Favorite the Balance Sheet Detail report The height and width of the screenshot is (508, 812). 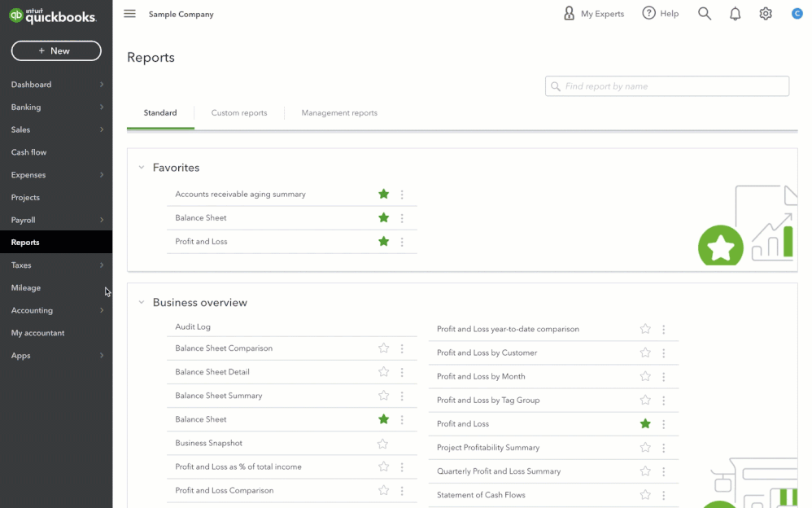[x=383, y=372]
